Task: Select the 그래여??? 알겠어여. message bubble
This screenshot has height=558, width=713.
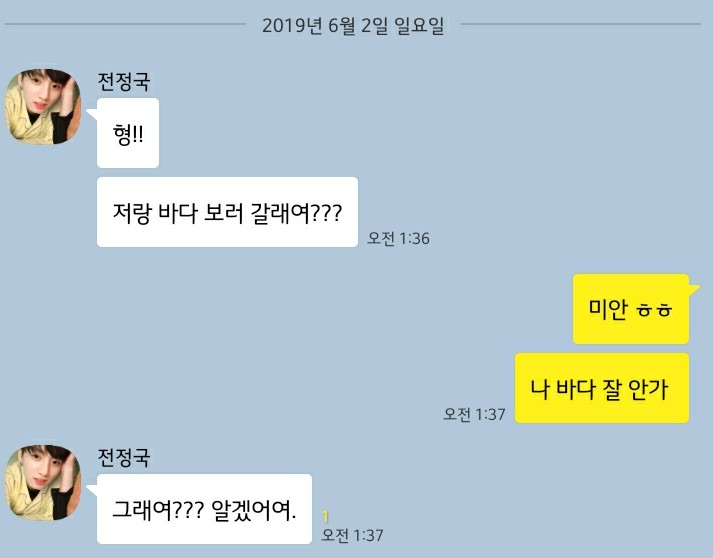Action: [x=204, y=509]
